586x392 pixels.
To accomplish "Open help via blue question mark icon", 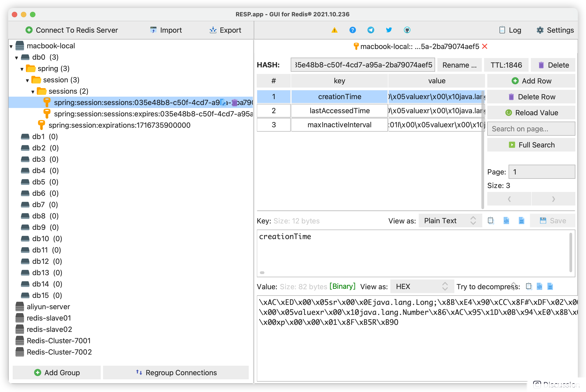I will pyautogui.click(x=352, y=30).
